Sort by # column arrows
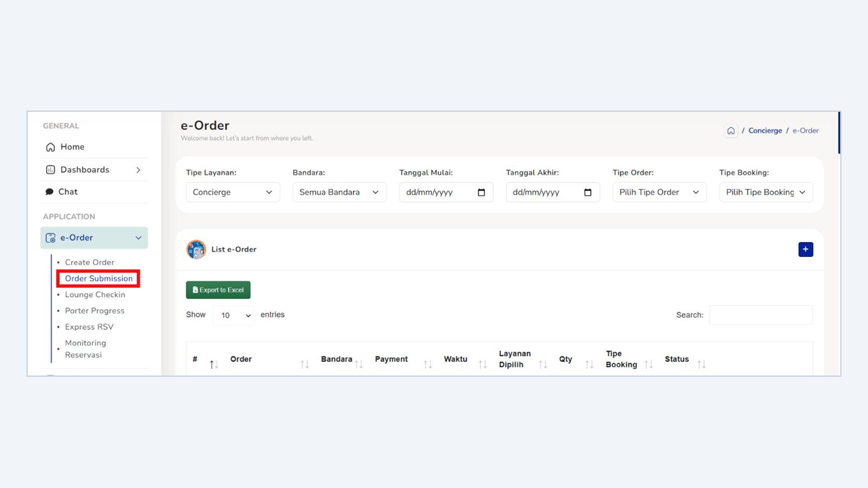868x488 pixels. pos(214,365)
